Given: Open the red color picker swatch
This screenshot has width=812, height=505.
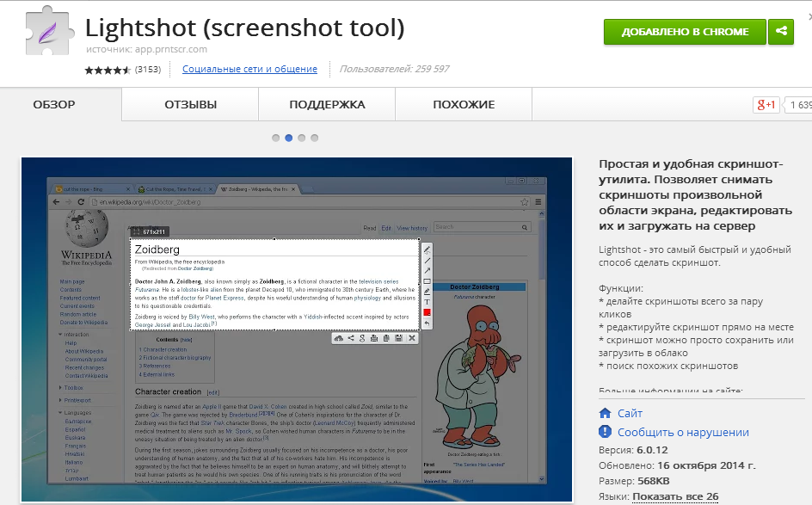Looking at the screenshot, I should 427,312.
